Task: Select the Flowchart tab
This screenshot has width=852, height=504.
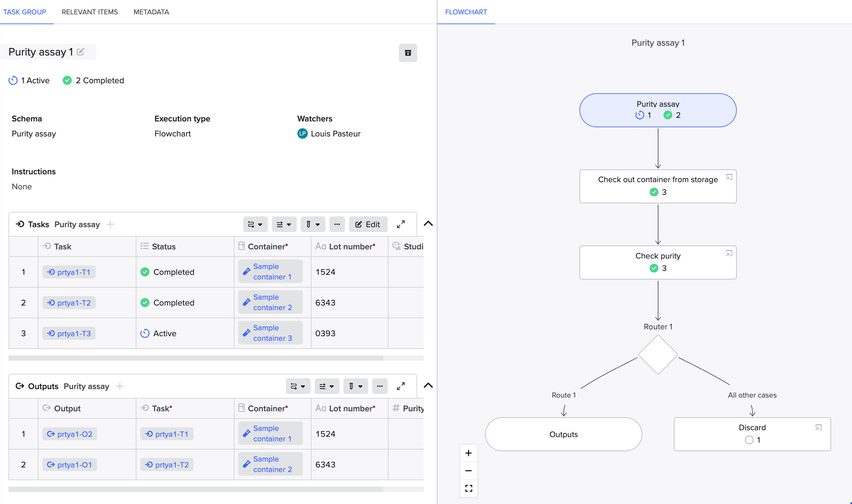Action: pyautogui.click(x=466, y=12)
